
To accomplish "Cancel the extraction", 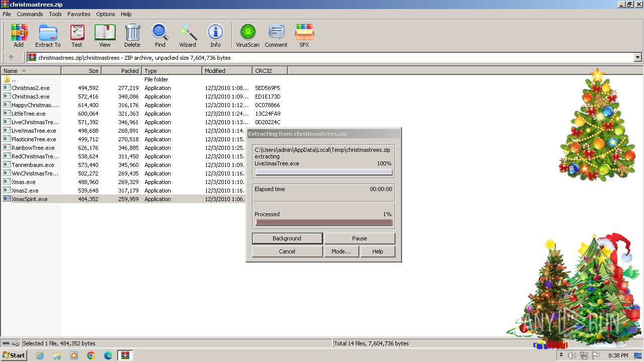I will (x=287, y=251).
